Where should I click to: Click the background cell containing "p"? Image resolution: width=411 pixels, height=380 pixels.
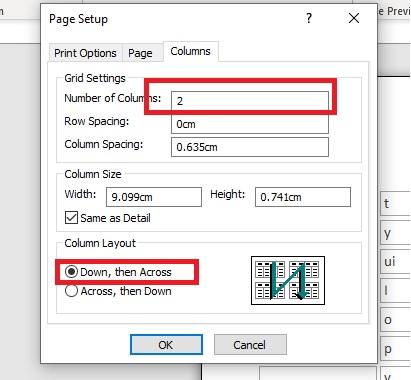point(395,349)
